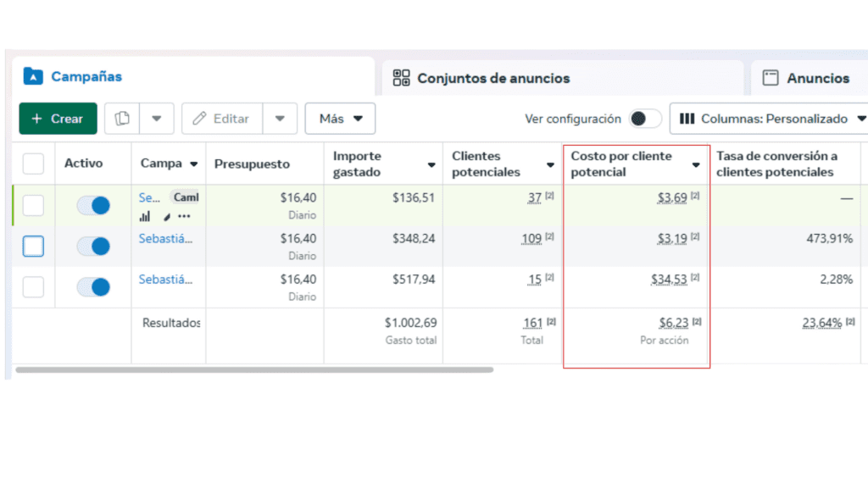Open the second Sebastiá... campaign link
Screen dimensions: 868x488
pos(166,239)
